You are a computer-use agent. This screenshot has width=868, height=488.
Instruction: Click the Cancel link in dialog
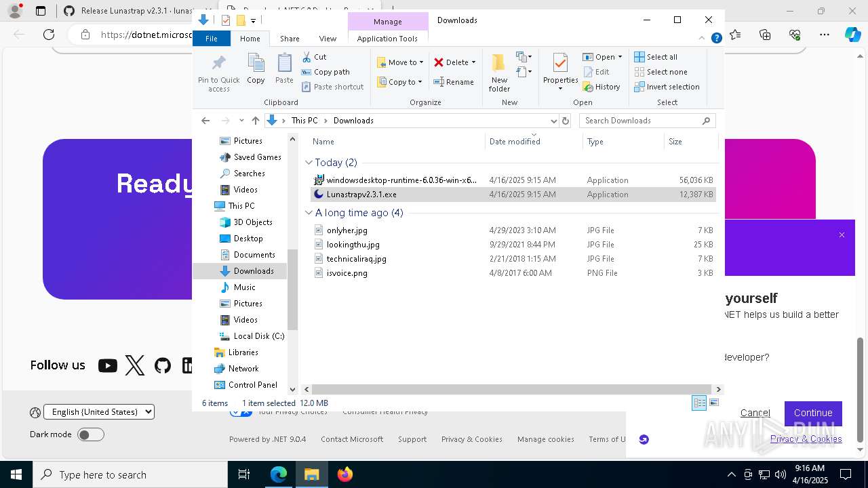click(755, 413)
